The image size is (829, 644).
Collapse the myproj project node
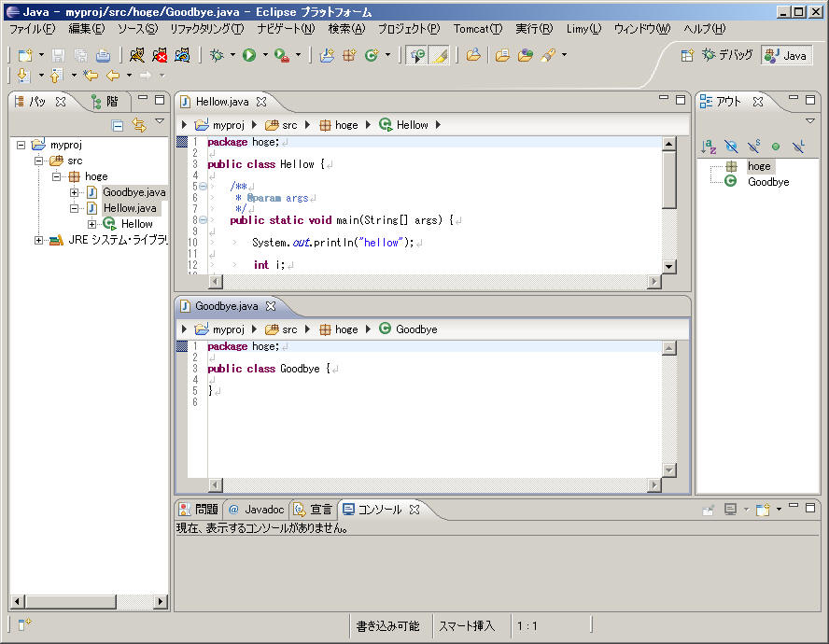click(21, 145)
